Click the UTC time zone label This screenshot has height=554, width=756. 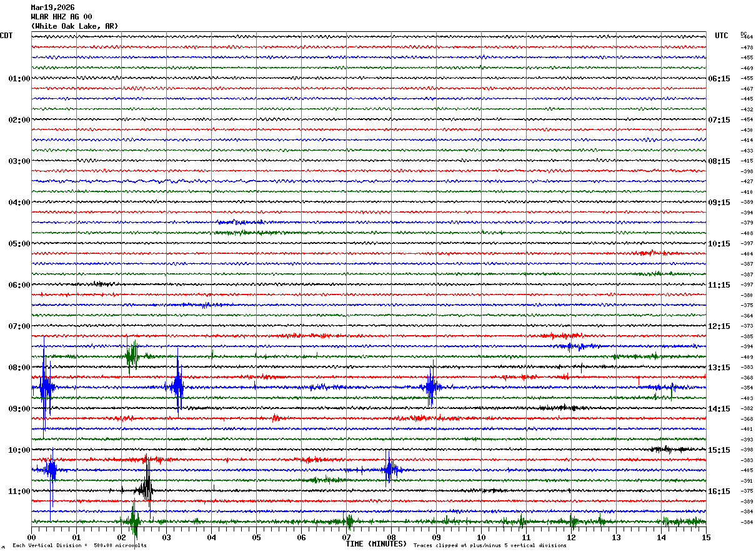click(x=722, y=36)
